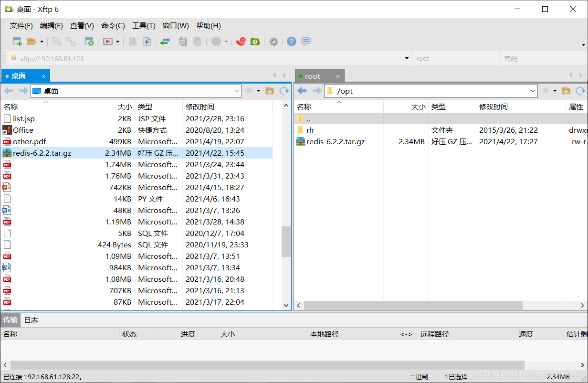Click the root username field

point(456,58)
